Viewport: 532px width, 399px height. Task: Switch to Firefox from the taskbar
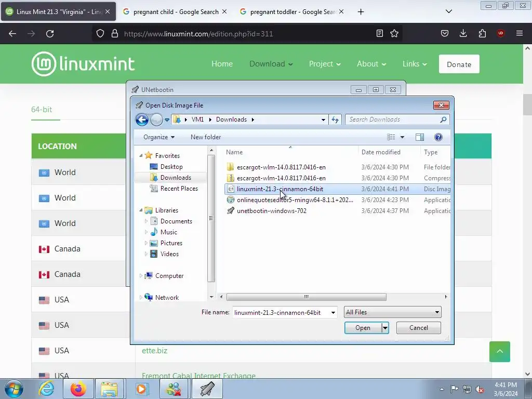tap(78, 389)
